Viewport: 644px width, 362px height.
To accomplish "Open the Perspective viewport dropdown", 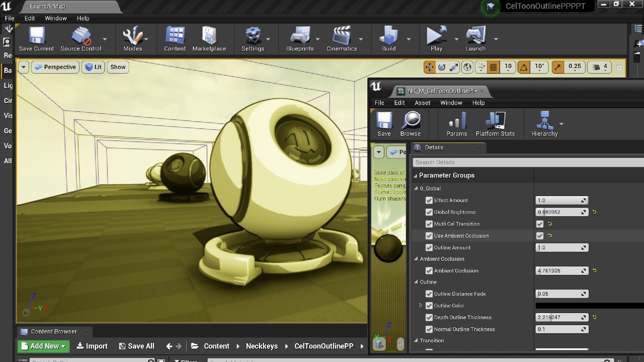I will [x=55, y=67].
